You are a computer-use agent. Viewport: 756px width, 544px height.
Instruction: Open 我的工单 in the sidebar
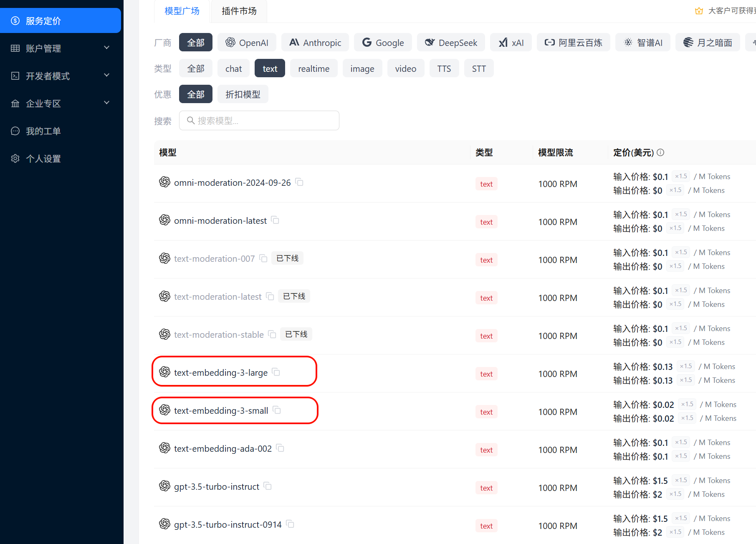(61, 131)
